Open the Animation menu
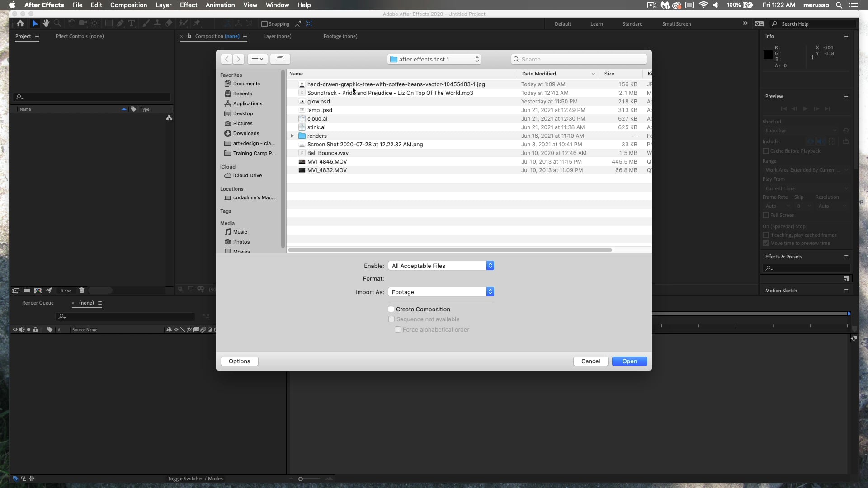868x488 pixels. click(x=220, y=5)
